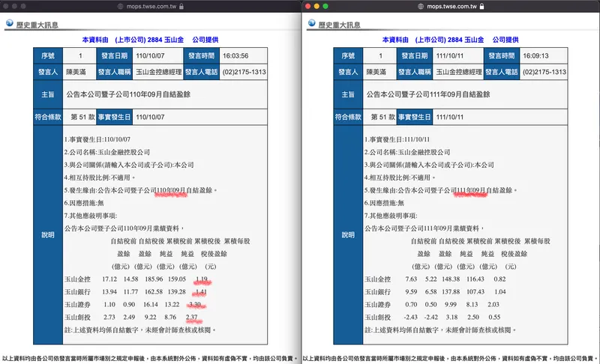
Task: Click 玉山創投 row label in right window table
Action: tap(378, 317)
